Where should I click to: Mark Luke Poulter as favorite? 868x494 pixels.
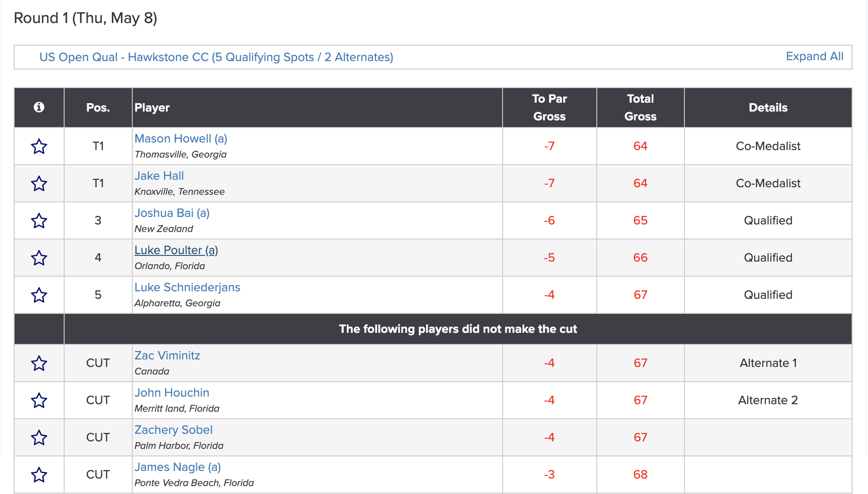(39, 258)
